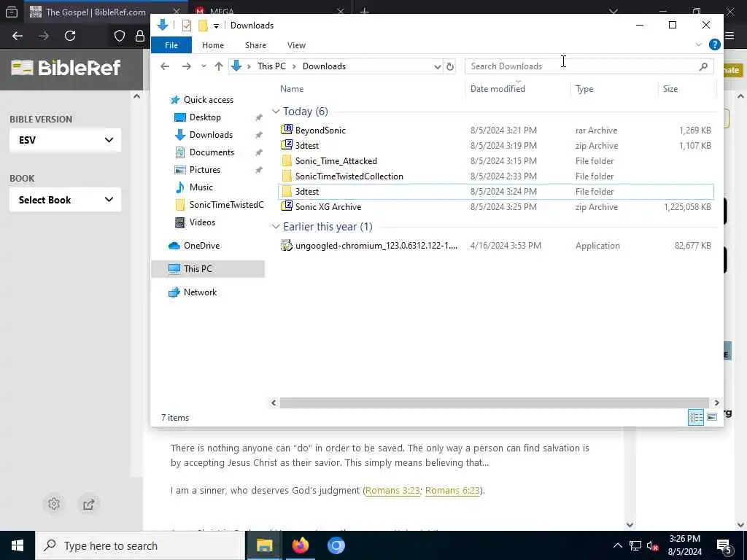The width and height of the screenshot is (747, 560).
Task: Select Music in navigation pane
Action: coord(201,187)
